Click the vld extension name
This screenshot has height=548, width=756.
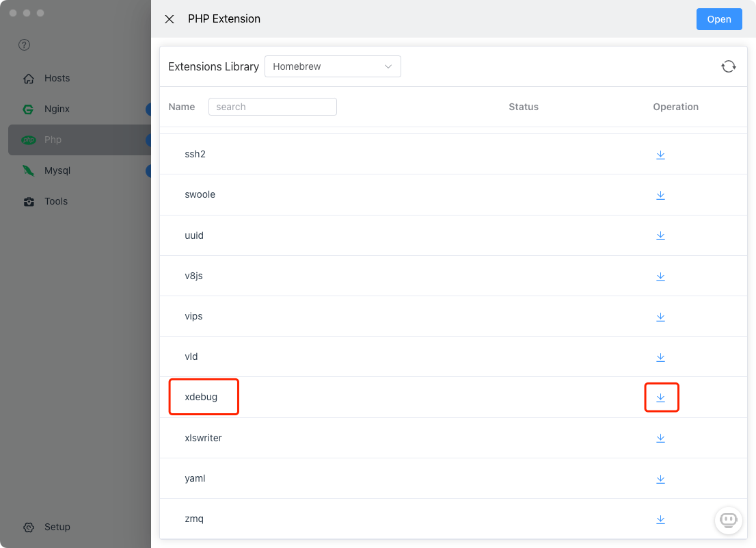191,356
